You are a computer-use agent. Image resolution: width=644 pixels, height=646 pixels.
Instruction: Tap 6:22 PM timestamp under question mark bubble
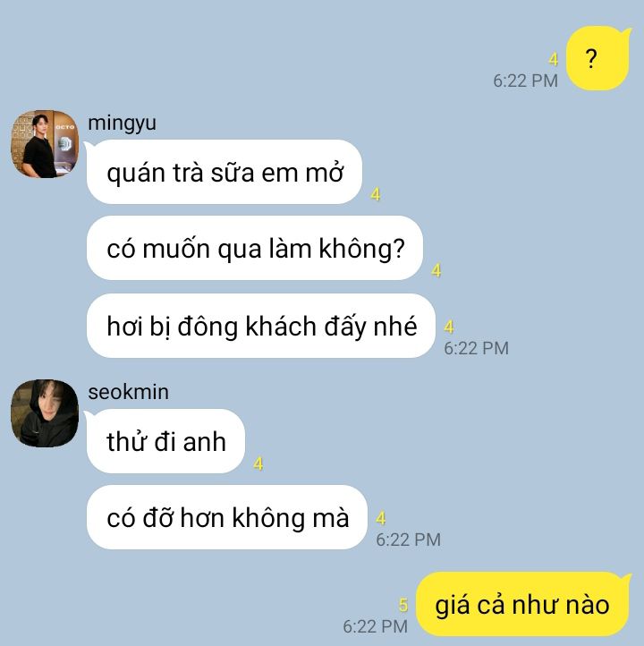(525, 81)
